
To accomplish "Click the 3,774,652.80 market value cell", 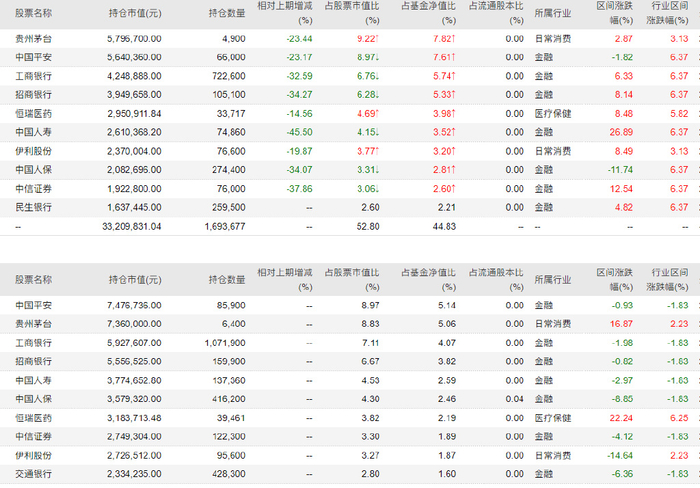I will [x=134, y=380].
